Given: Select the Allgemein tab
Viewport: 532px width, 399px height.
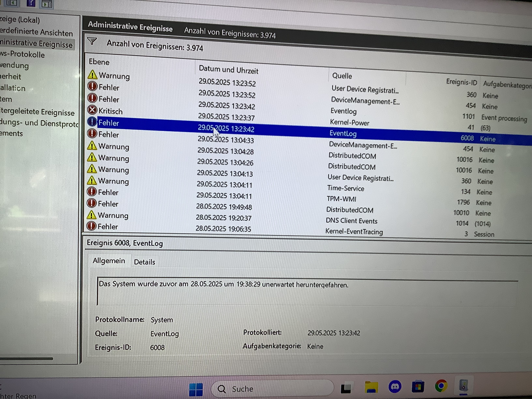Looking at the screenshot, I should (x=109, y=261).
